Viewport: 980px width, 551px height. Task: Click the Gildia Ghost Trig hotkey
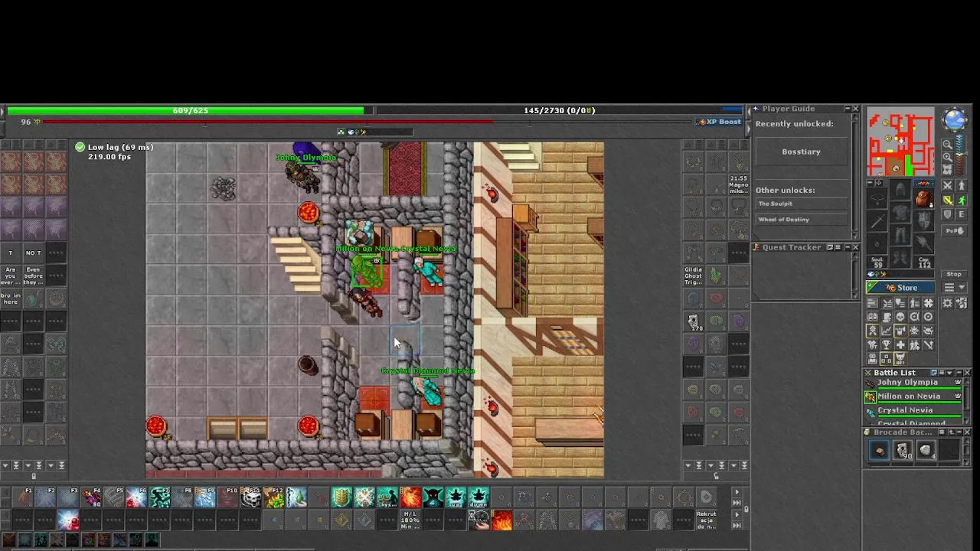pos(693,275)
